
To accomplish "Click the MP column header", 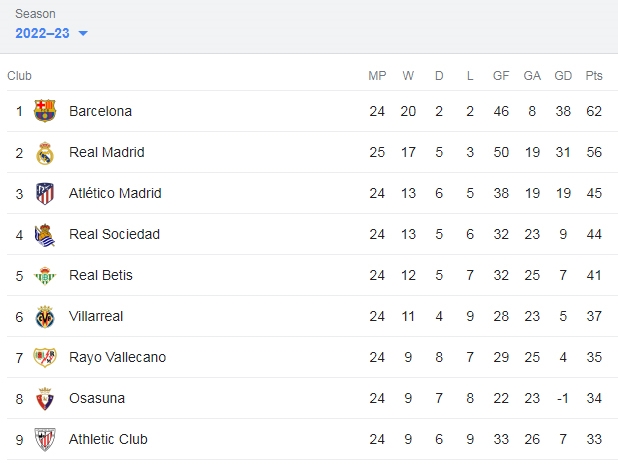I will (377, 76).
